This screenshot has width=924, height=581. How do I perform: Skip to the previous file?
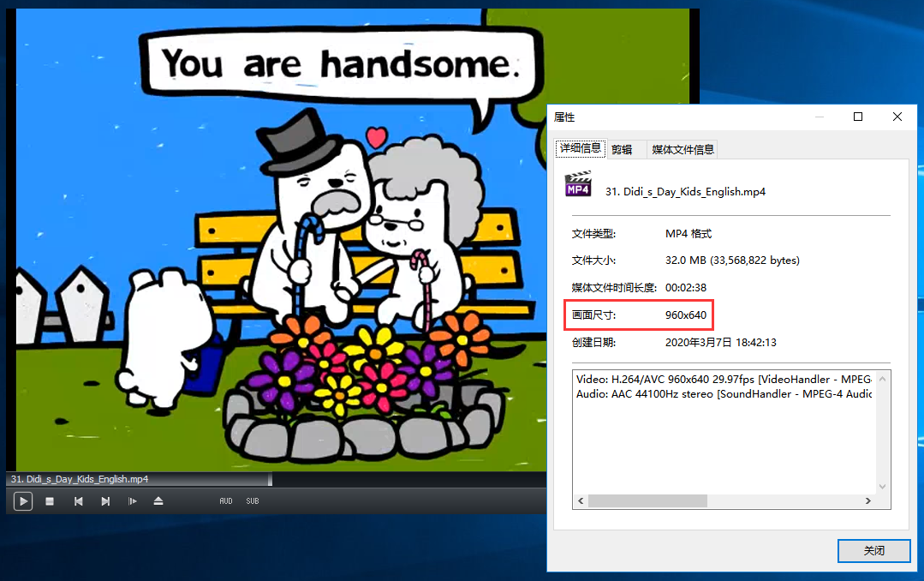pyautogui.click(x=79, y=501)
